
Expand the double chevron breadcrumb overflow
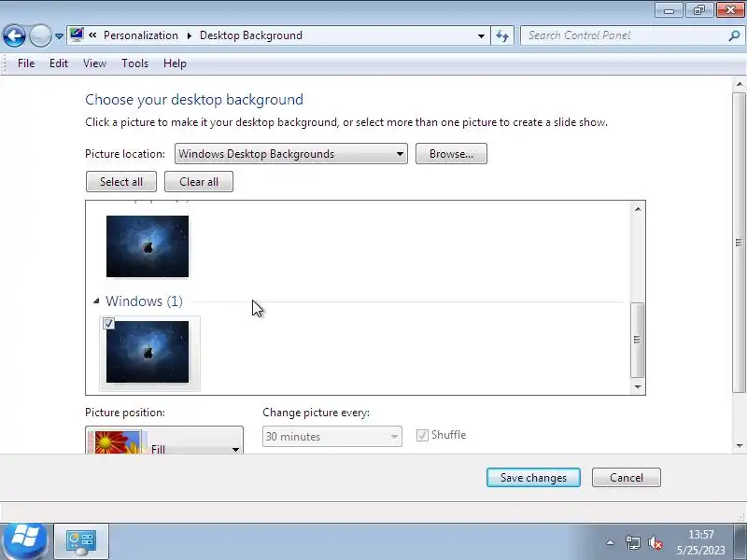tap(92, 35)
